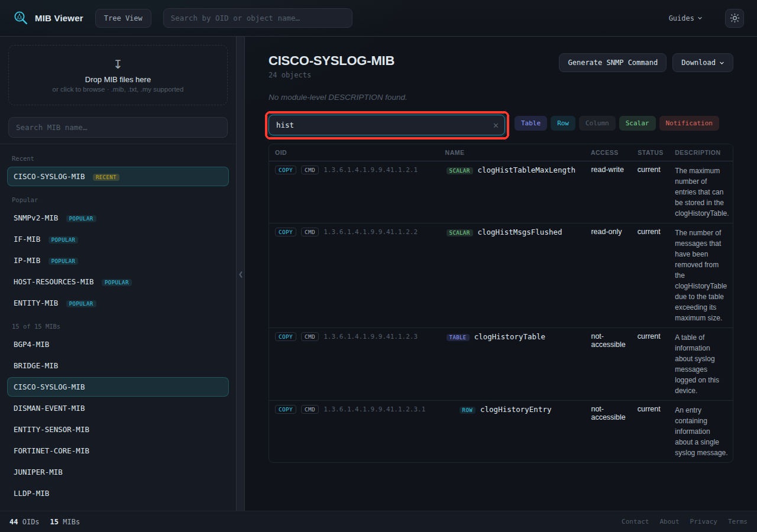The width and height of the screenshot is (757, 532).
Task: Click the 44 OIDs status bar counter
Action: coord(24,522)
